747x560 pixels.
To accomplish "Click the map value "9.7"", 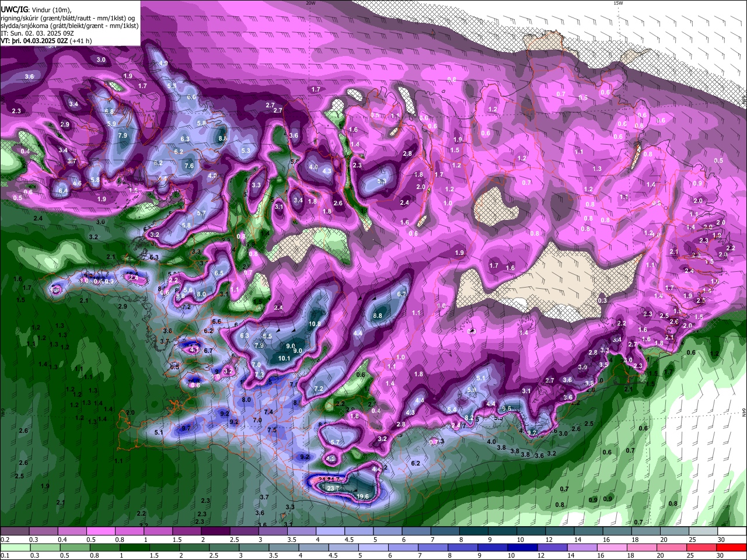I will tap(186, 428).
